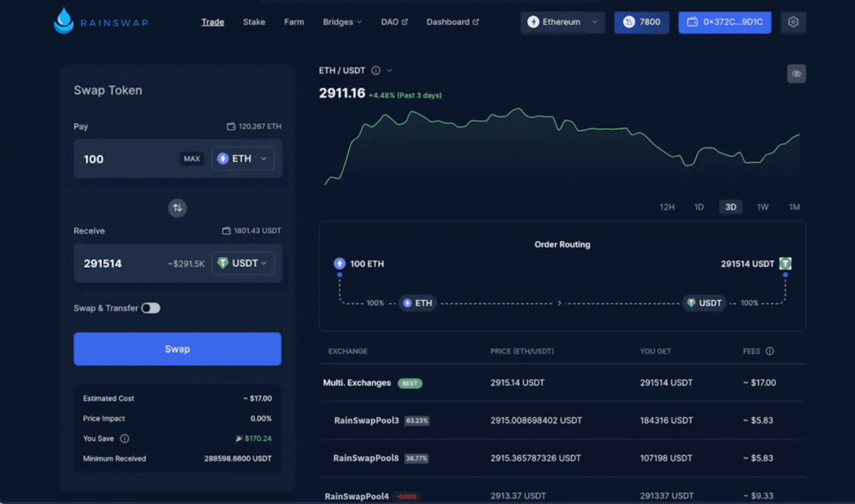
Task: Click the Pay amount input field
Action: (x=127, y=159)
